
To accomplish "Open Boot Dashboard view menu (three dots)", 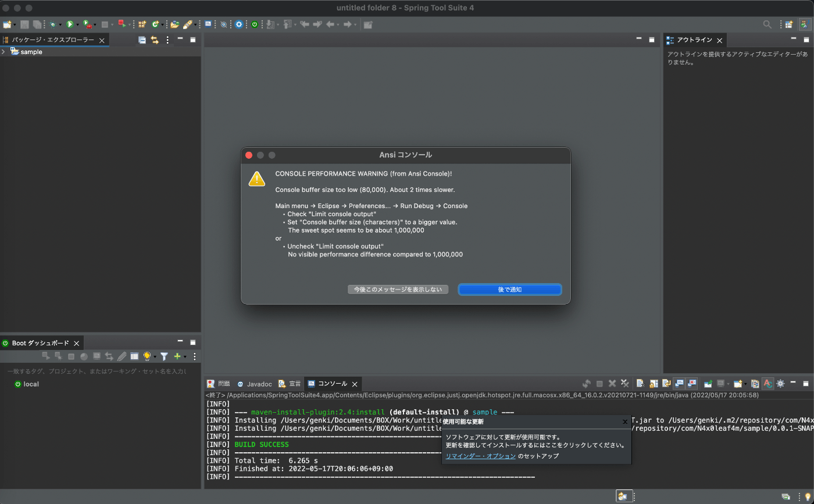I will pos(195,356).
